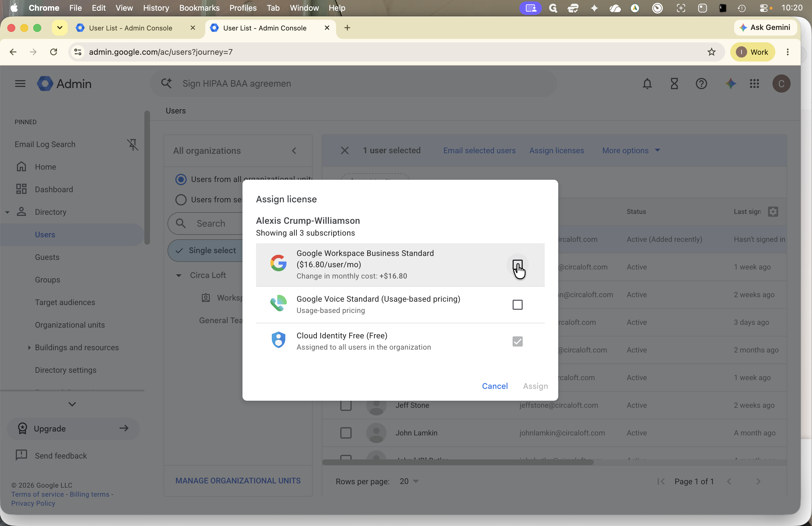
Task: Click the Assign button
Action: (x=535, y=386)
